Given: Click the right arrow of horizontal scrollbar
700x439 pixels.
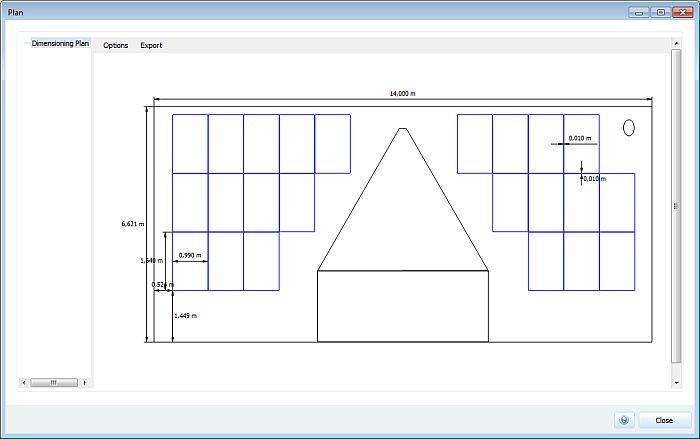Looking at the screenshot, I should (x=85, y=382).
